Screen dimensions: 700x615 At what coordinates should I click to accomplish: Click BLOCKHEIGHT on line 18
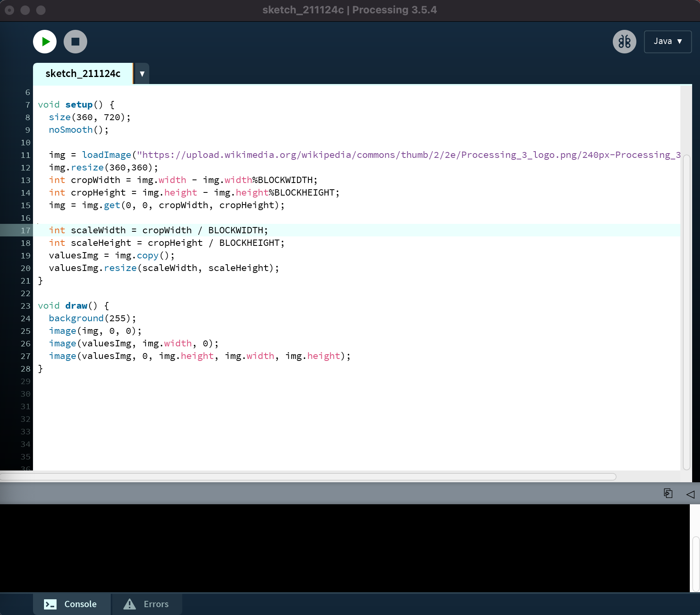pos(249,243)
